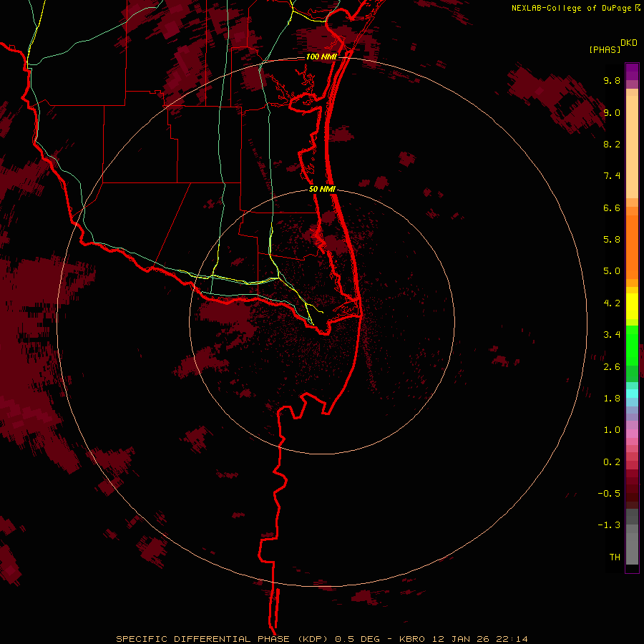Screen dimensions: 644x644
Task: Click the 1.8 scale label
Action: coord(612,399)
